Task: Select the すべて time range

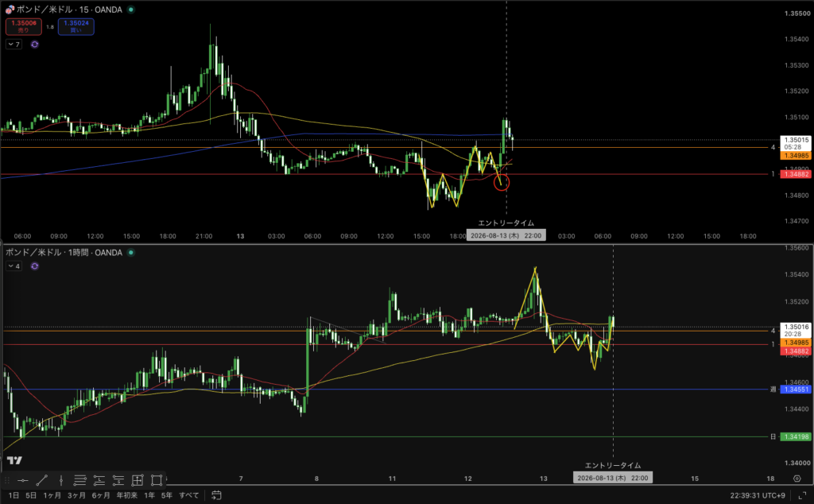Action: click(189, 495)
